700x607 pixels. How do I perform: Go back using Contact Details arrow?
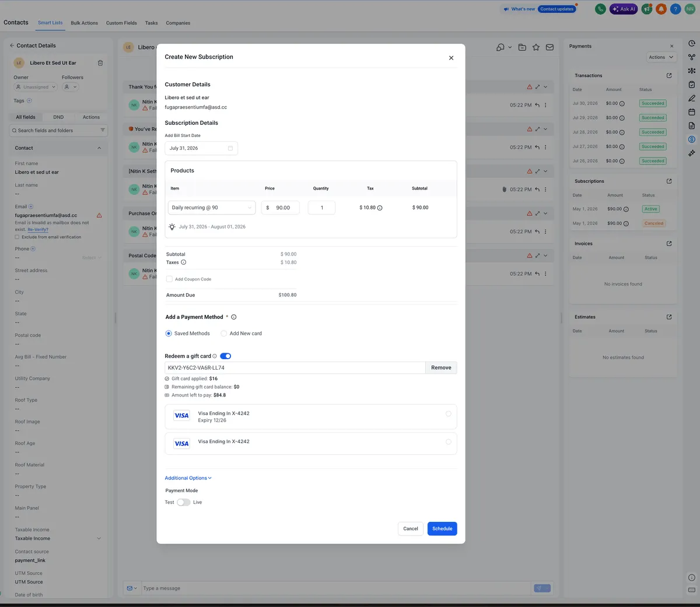coord(12,45)
